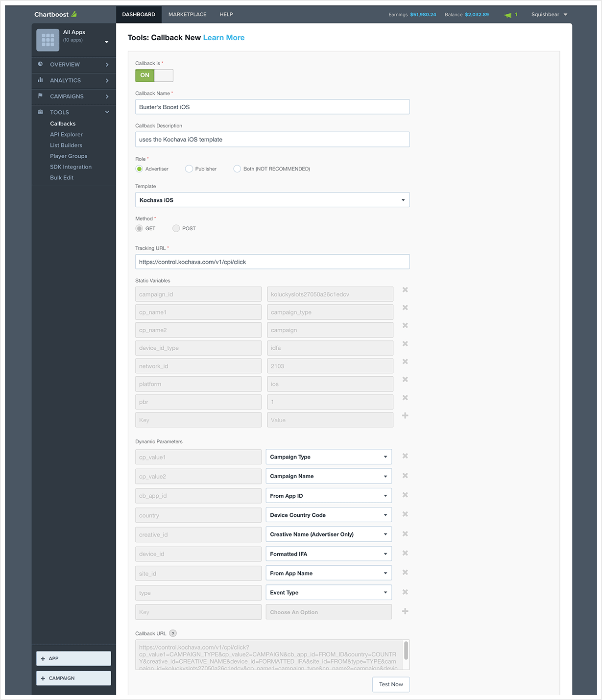Image resolution: width=602 pixels, height=700 pixels.
Task: Remove the type dynamic parameter row
Action: click(x=405, y=592)
